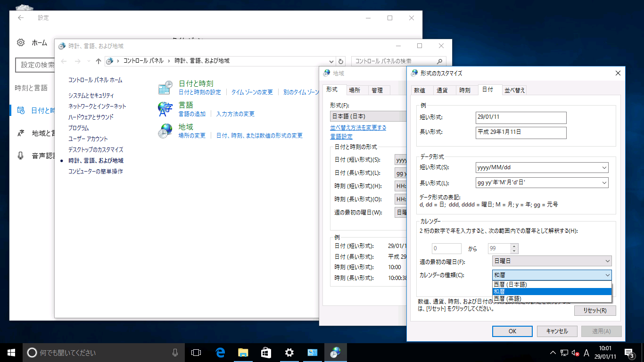
Task: Click the キャンセル button
Action: click(557, 331)
